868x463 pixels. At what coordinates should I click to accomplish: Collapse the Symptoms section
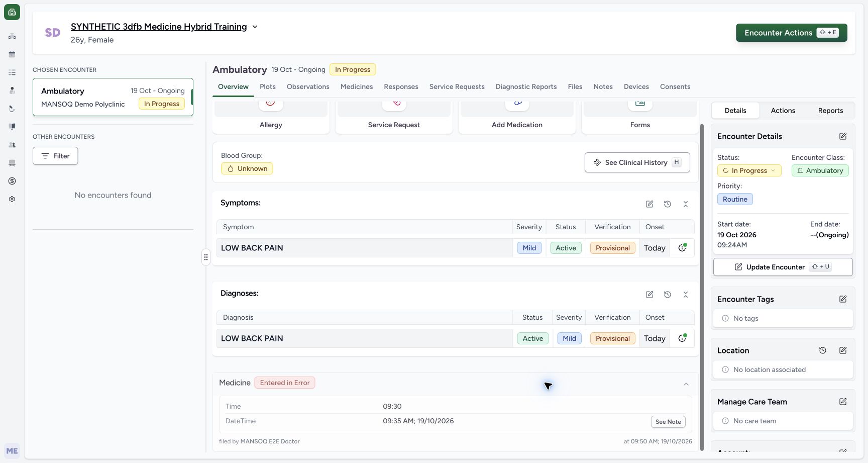pos(686,204)
